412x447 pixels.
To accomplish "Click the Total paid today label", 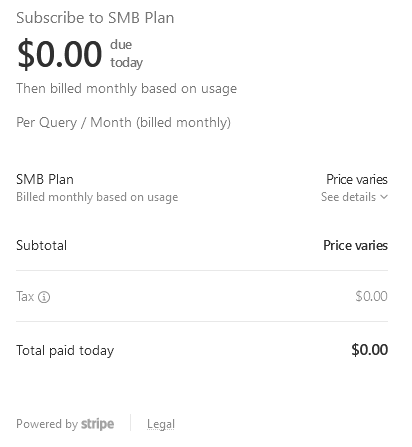I will (65, 350).
